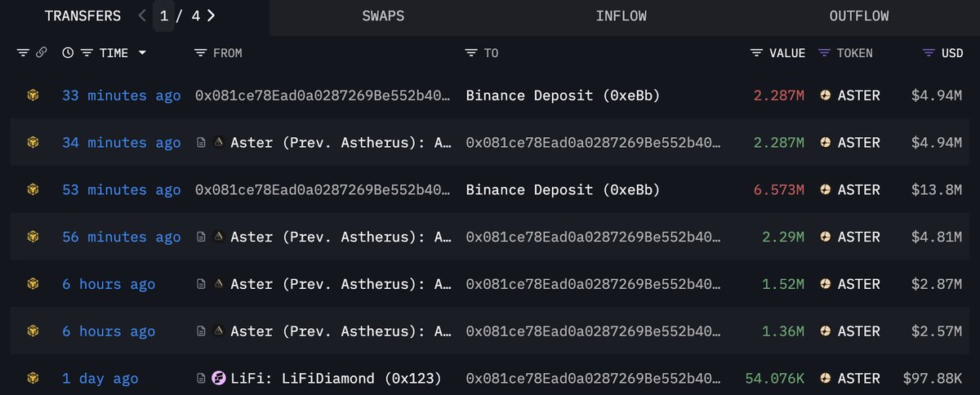This screenshot has height=395, width=980.
Task: Open the TIME column filter
Action: pos(87,53)
